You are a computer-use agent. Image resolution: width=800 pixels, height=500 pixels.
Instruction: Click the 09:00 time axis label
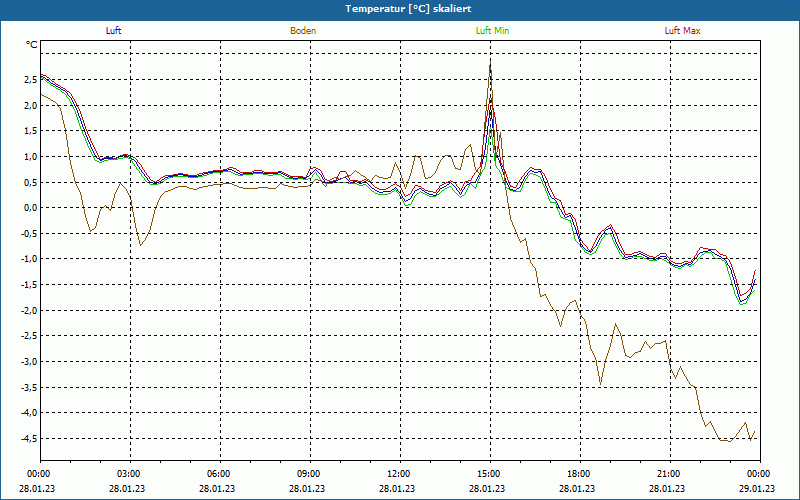point(308,473)
